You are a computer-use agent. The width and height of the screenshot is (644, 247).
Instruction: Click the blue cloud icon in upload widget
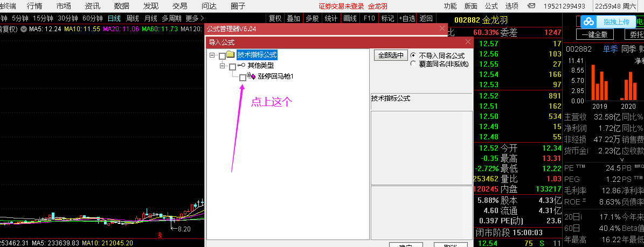[590, 22]
